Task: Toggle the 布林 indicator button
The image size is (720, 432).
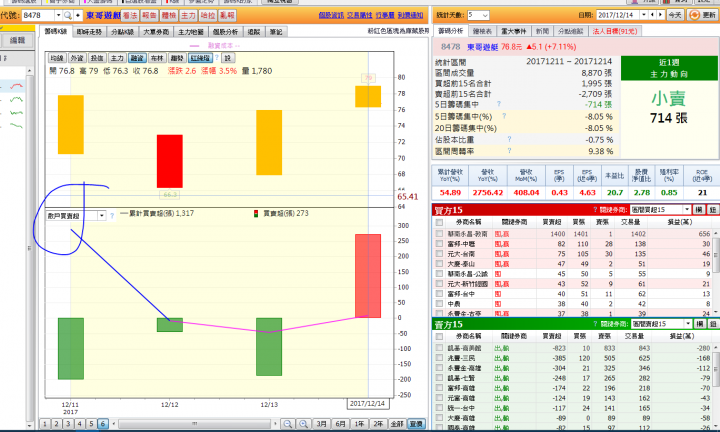Action: coord(157,58)
